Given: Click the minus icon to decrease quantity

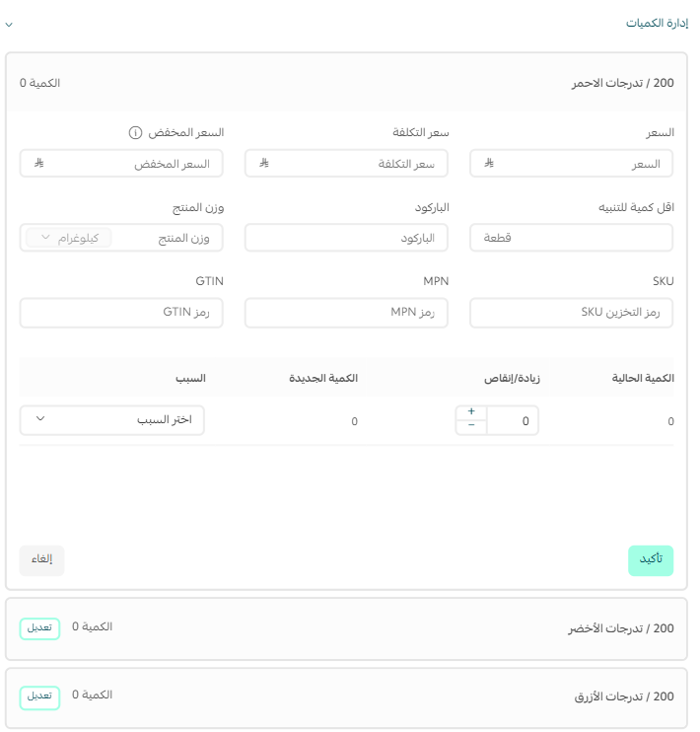Looking at the screenshot, I should tap(471, 425).
